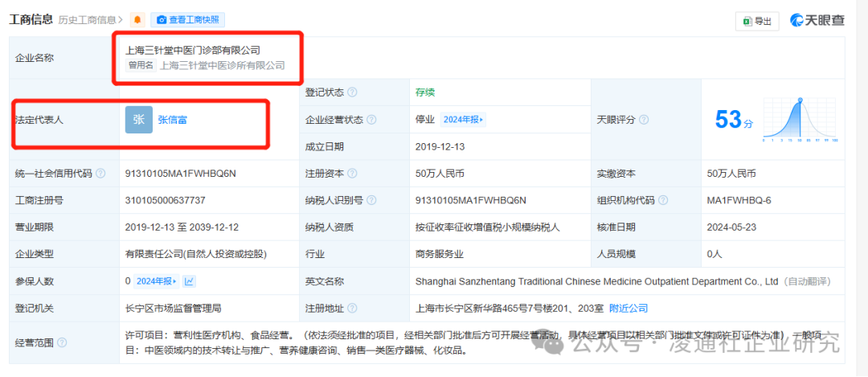The width and height of the screenshot is (868, 377).
Task: Select address 上海市长宁区新华路465号7号楼201、203室
Action: pos(510,309)
